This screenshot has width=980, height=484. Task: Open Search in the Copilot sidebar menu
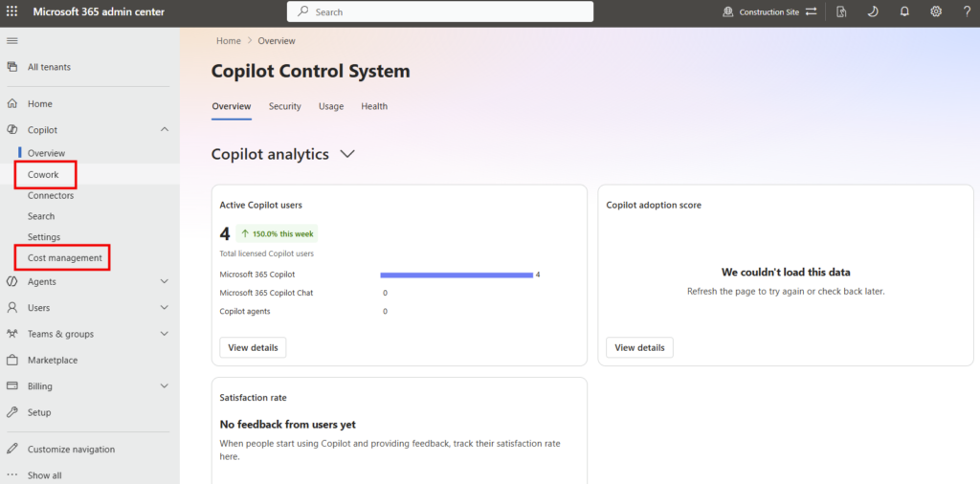click(x=41, y=216)
